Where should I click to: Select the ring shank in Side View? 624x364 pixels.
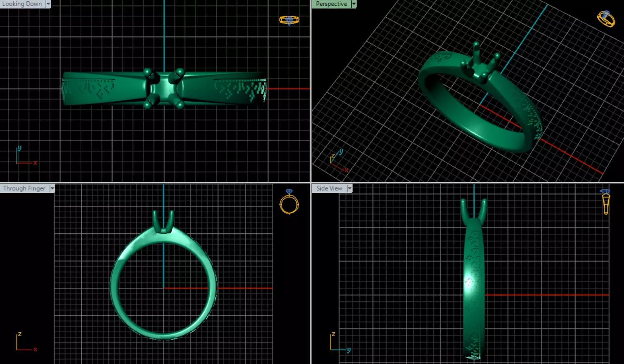click(x=474, y=289)
